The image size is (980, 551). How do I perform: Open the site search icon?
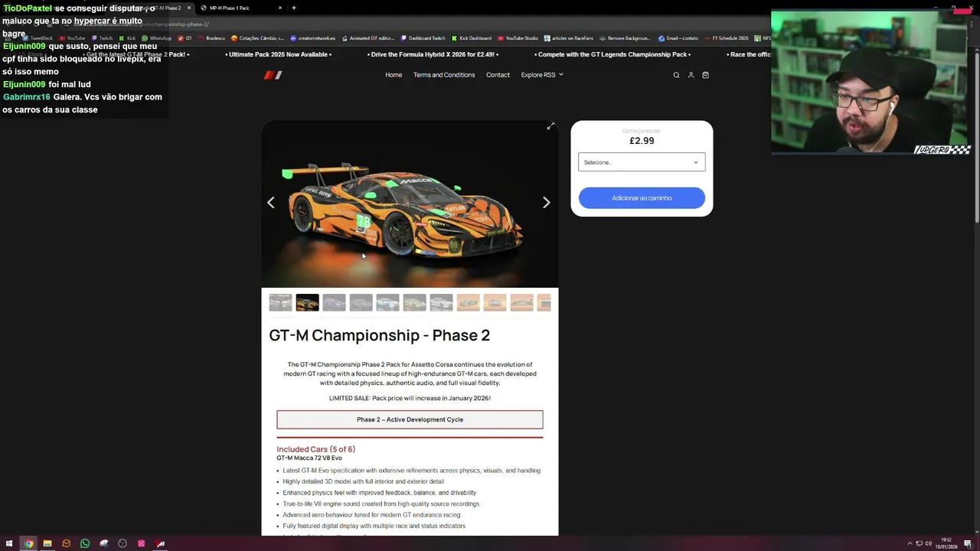(x=676, y=75)
